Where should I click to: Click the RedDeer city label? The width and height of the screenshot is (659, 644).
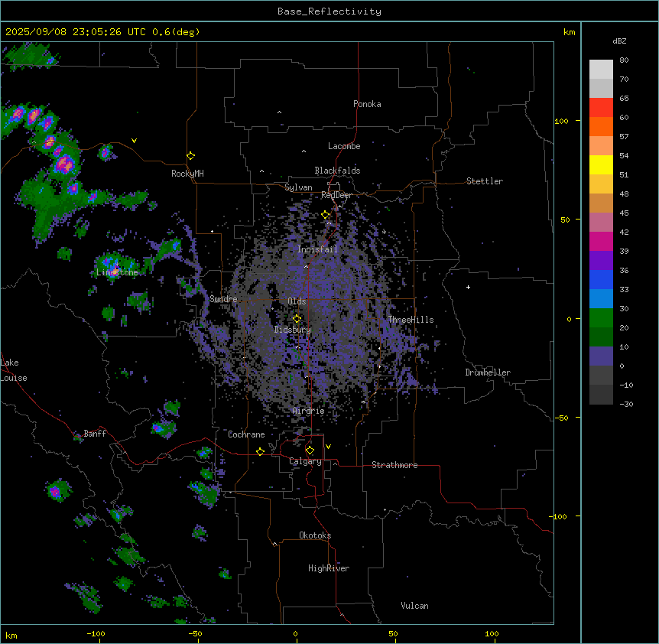336,195
